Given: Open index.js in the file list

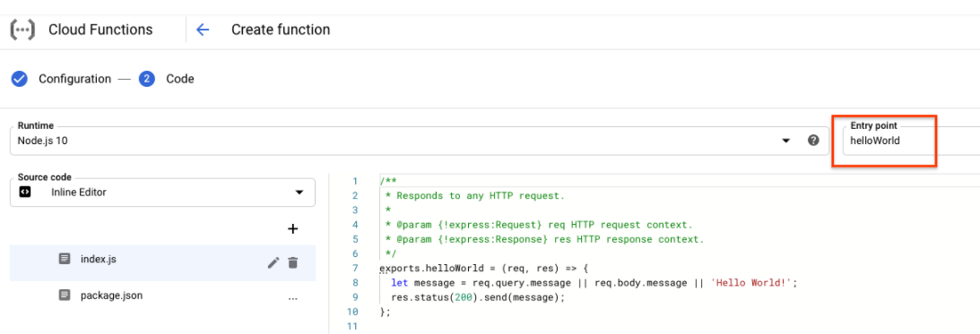Looking at the screenshot, I should point(162,263).
